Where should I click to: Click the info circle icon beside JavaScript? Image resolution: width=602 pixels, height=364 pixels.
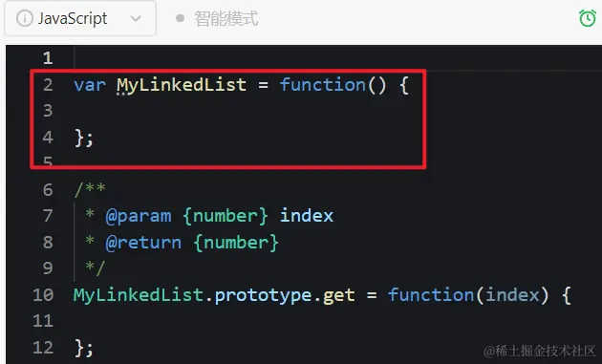(x=25, y=18)
